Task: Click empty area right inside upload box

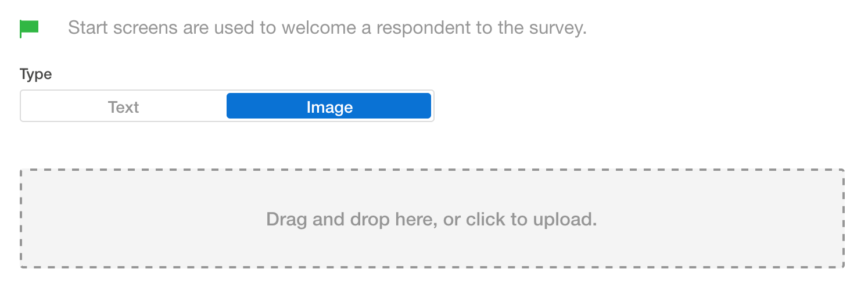Action: [x=720, y=219]
